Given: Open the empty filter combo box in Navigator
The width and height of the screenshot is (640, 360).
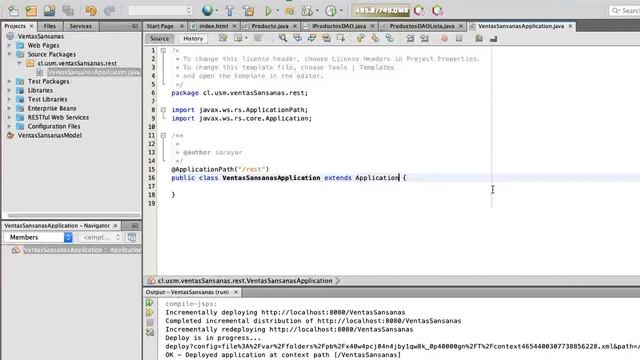Looking at the screenshot, I should tap(100, 237).
